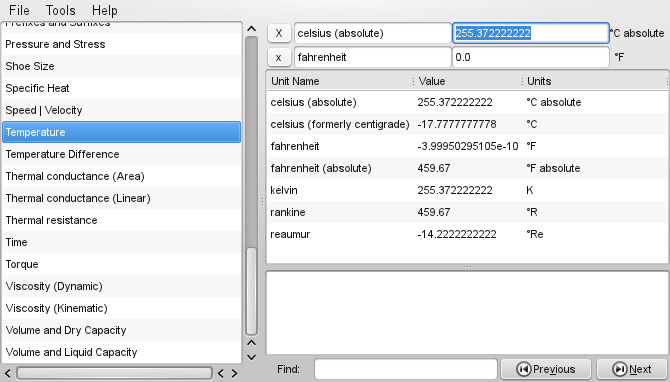The image size is (670, 382).
Task: Select celsius (absolute) row in table
Action: pyautogui.click(x=467, y=102)
